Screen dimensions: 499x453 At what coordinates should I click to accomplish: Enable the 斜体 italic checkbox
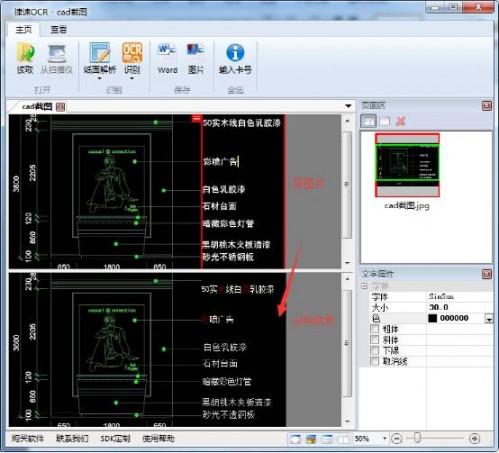pyautogui.click(x=375, y=340)
